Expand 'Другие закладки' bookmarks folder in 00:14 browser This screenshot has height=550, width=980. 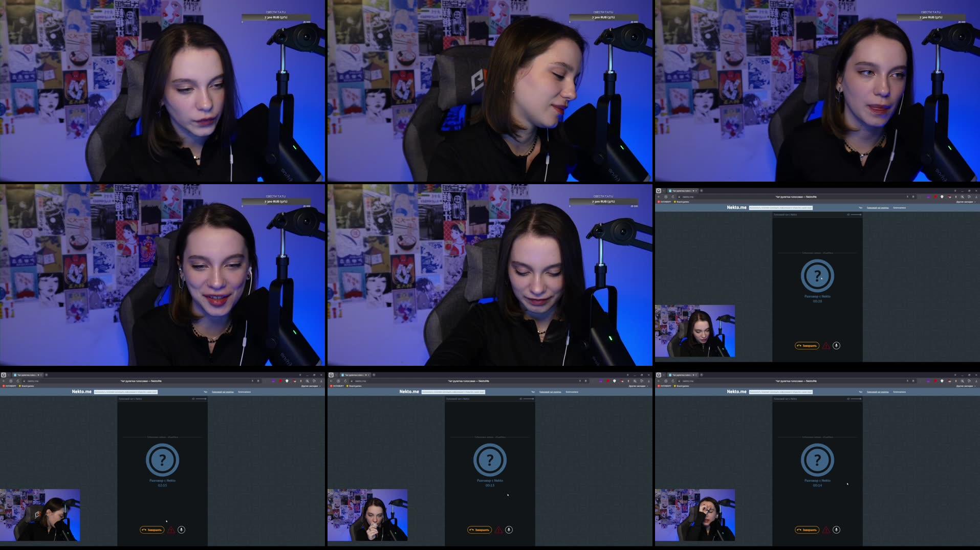pyautogui.click(x=966, y=386)
